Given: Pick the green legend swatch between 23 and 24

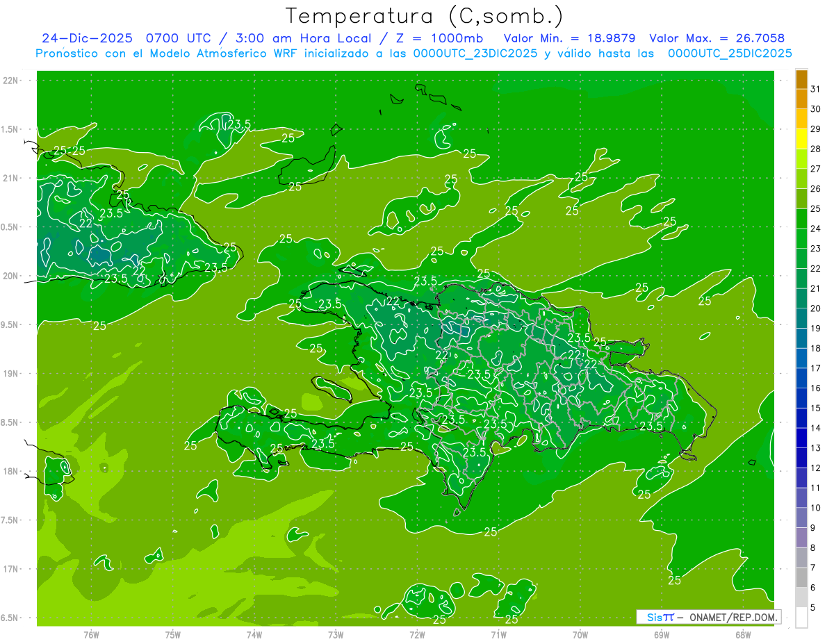Looking at the screenshot, I should (801, 238).
